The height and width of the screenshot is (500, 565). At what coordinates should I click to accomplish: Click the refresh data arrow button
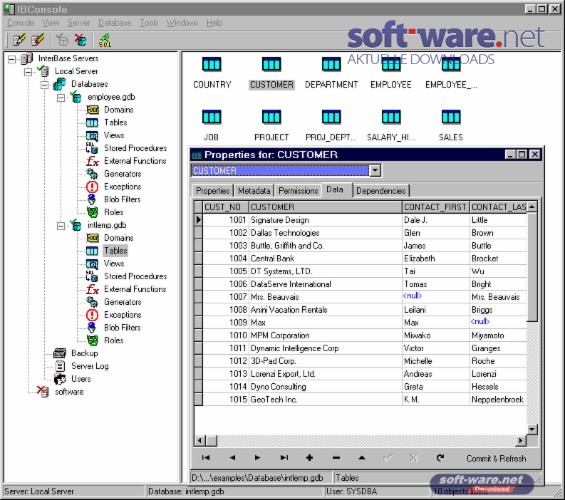[440, 457]
